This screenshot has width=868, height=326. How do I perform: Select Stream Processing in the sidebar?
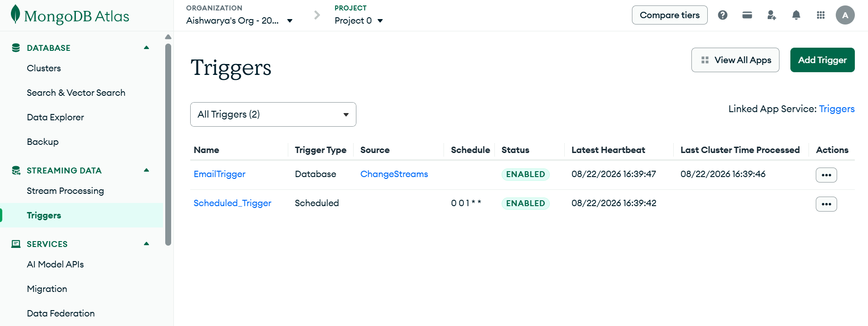pos(65,191)
